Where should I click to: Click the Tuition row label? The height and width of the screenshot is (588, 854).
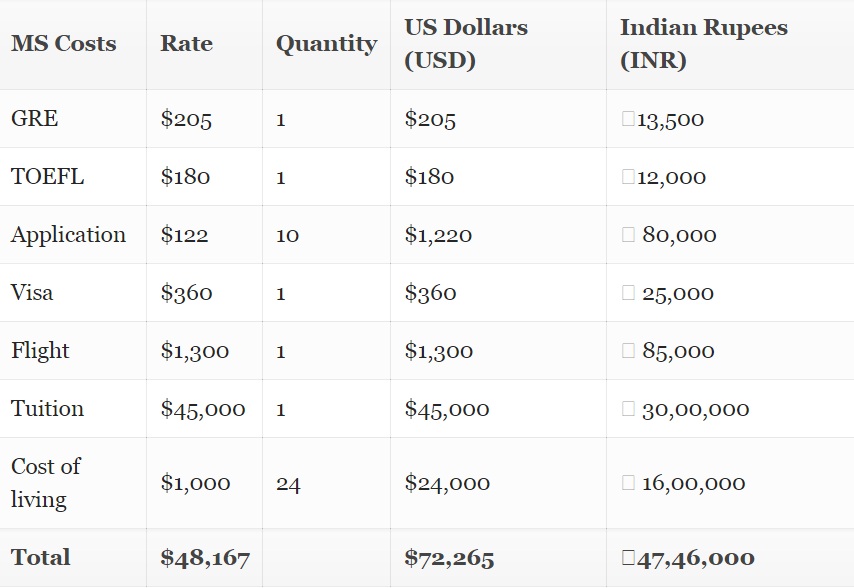[47, 409]
